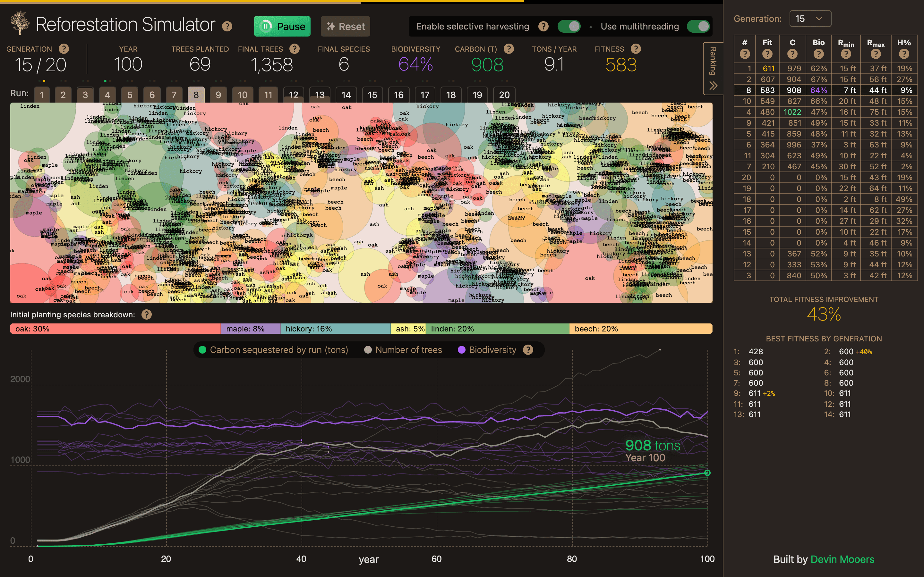Click the FITNESS help question mark
The image size is (924, 577).
(636, 49)
